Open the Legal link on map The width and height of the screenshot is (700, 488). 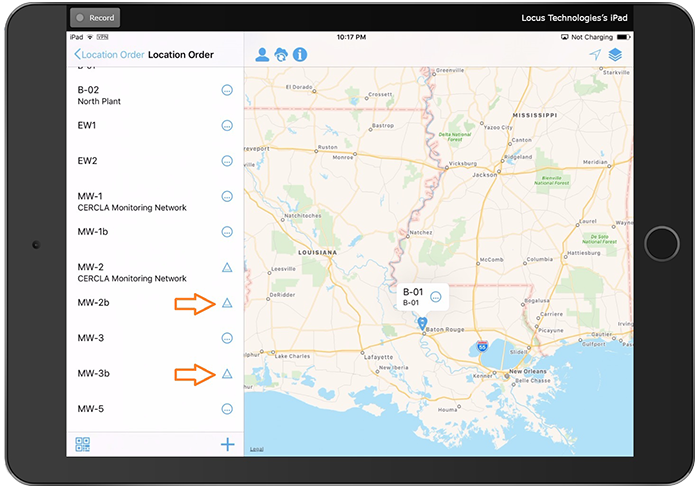tap(257, 449)
